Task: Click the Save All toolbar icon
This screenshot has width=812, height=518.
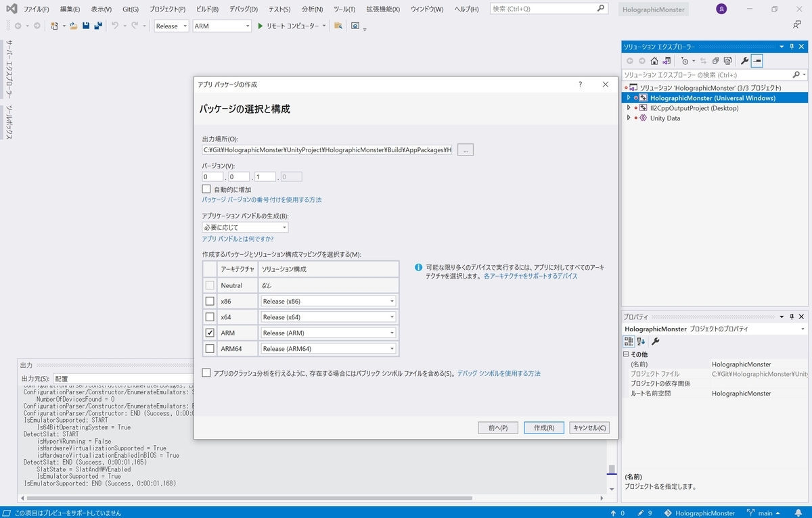Action: click(x=98, y=26)
